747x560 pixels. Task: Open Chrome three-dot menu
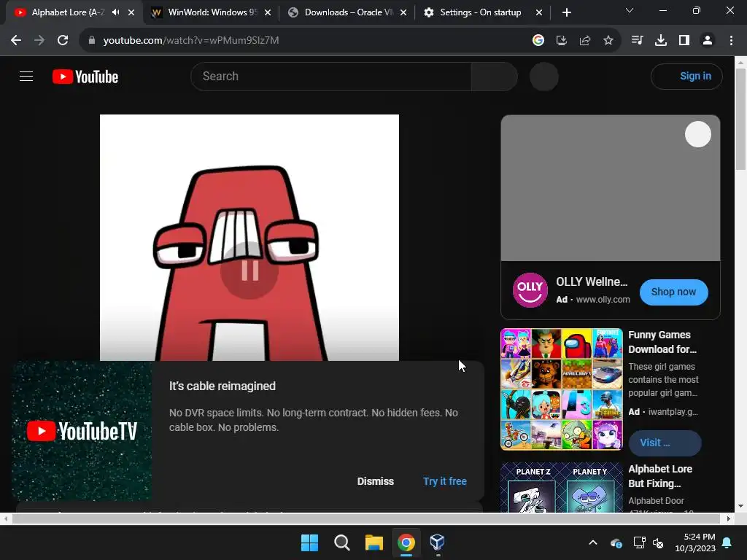731,41
